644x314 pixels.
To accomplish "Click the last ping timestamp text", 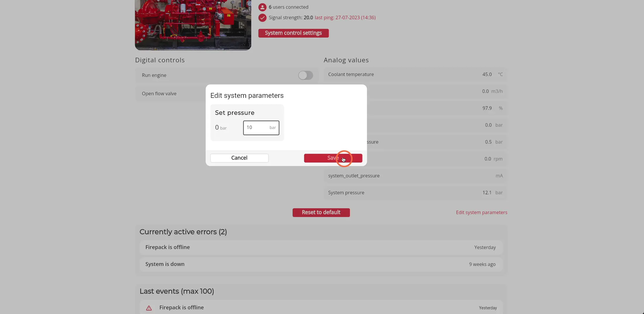I will 345,17.
